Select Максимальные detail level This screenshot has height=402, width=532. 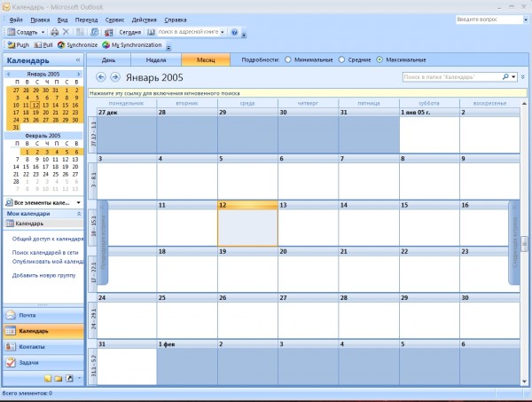coord(379,59)
